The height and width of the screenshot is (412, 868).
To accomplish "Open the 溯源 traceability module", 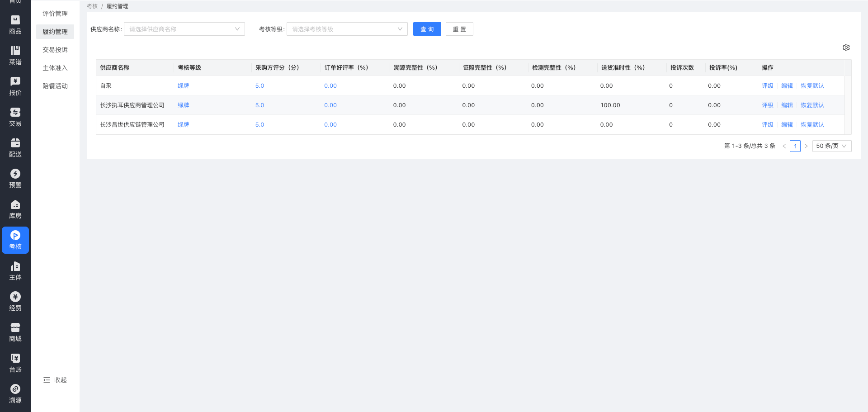I will (15, 394).
